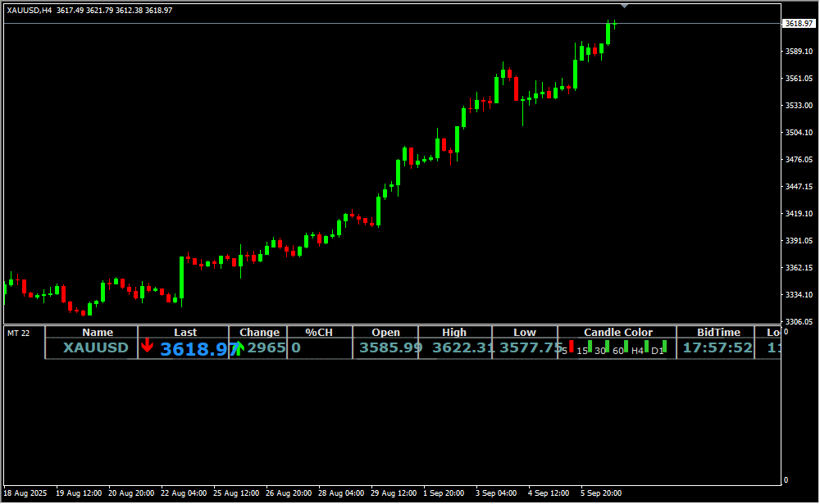Click the gray chart shift triangle marker
This screenshot has height=504, width=820.
(625, 6)
